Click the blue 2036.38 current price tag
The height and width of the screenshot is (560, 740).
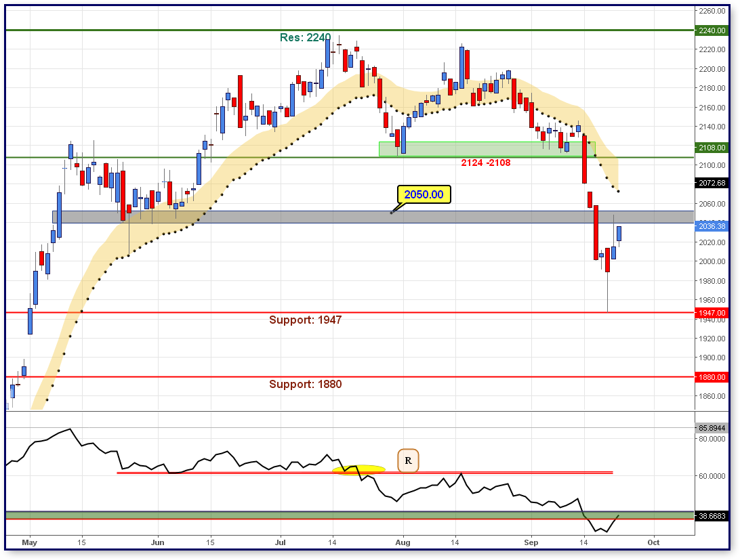click(712, 226)
